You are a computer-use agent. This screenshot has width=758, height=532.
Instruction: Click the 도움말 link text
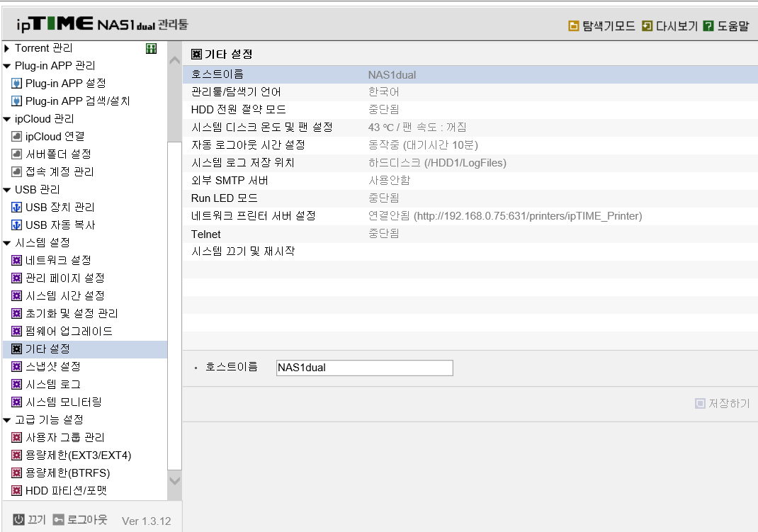click(x=733, y=26)
